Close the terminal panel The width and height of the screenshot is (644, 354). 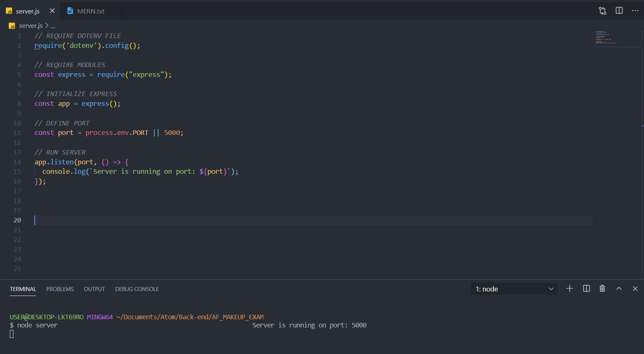635,289
